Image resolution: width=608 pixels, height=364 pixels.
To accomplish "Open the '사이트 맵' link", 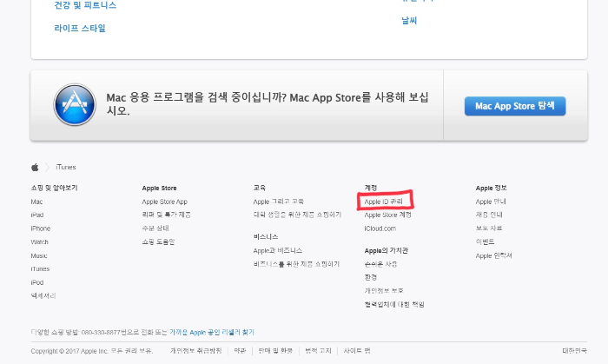I will coord(357,351).
